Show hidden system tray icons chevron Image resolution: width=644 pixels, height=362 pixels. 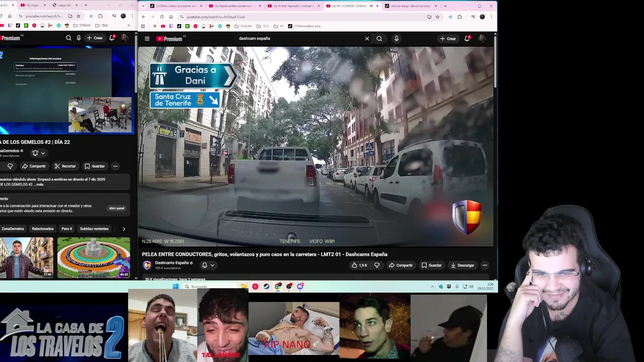pyautogui.click(x=432, y=287)
